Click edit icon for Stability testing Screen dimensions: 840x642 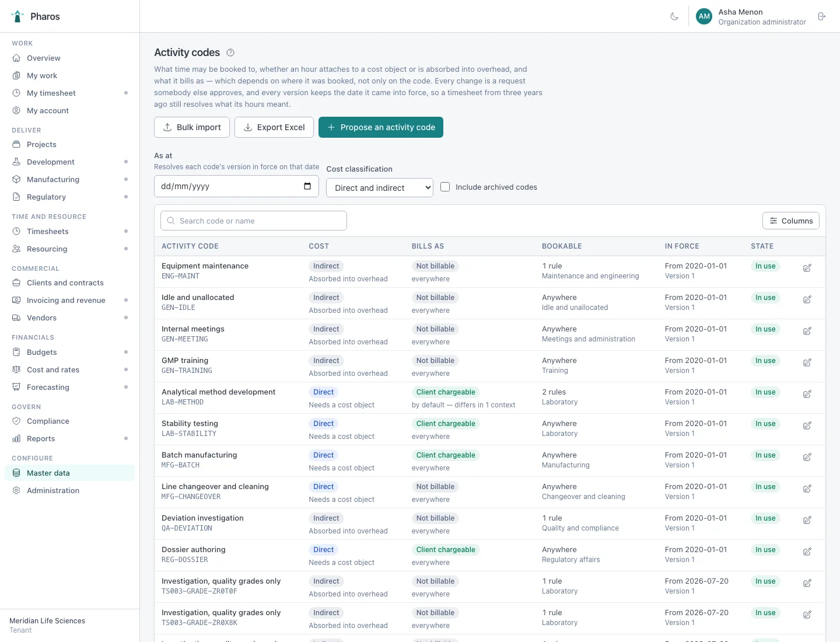(x=807, y=425)
